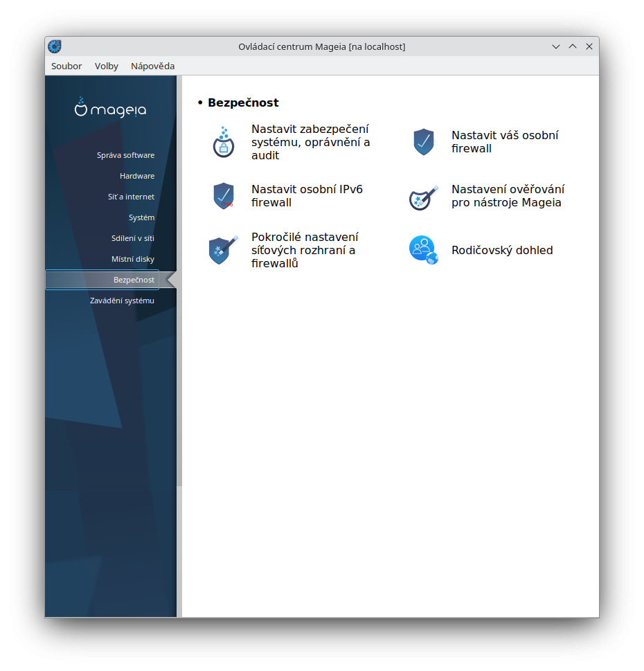
Task: Click the advanced network interfaces firewall icon
Action: pyautogui.click(x=223, y=250)
